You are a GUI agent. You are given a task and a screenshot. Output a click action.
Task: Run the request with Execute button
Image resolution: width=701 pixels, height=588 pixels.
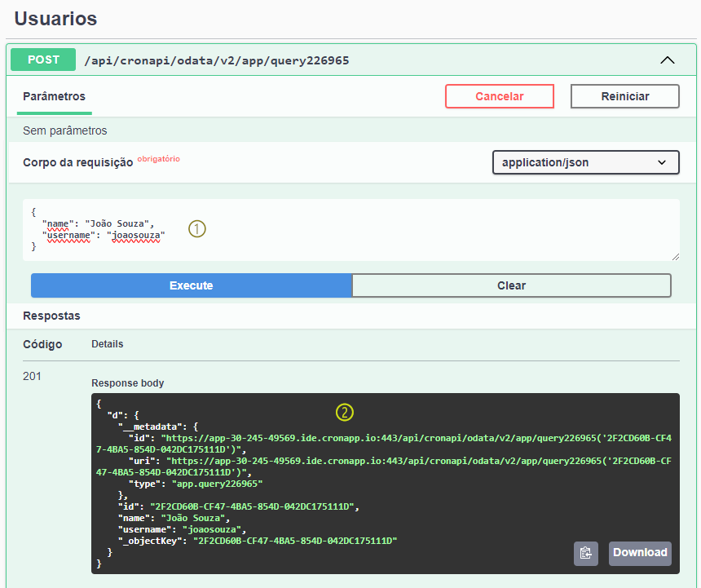tap(192, 285)
